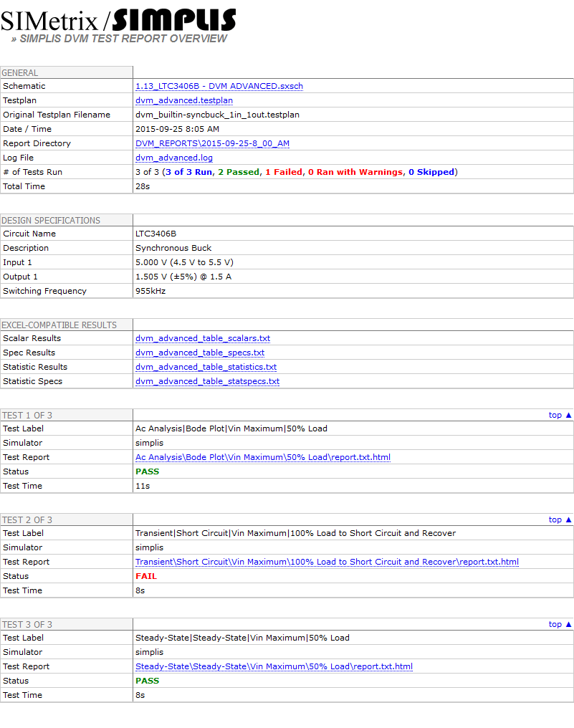574x728 pixels.
Task: Click the FAIL status in Test 2
Action: [145, 576]
